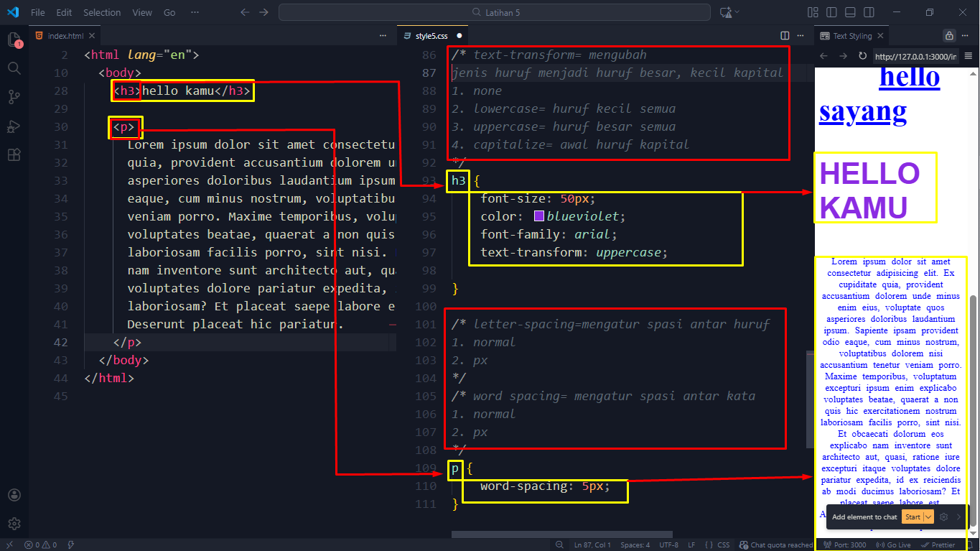The image size is (980, 551).
Task: Toggle the primary side bar layout button
Action: click(831, 12)
